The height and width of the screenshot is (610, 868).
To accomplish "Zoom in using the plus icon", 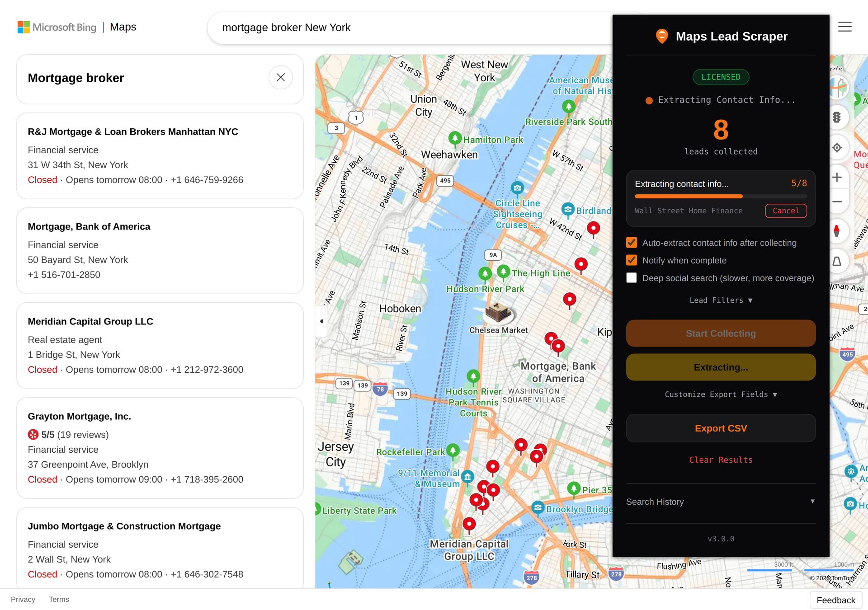I will tap(837, 177).
